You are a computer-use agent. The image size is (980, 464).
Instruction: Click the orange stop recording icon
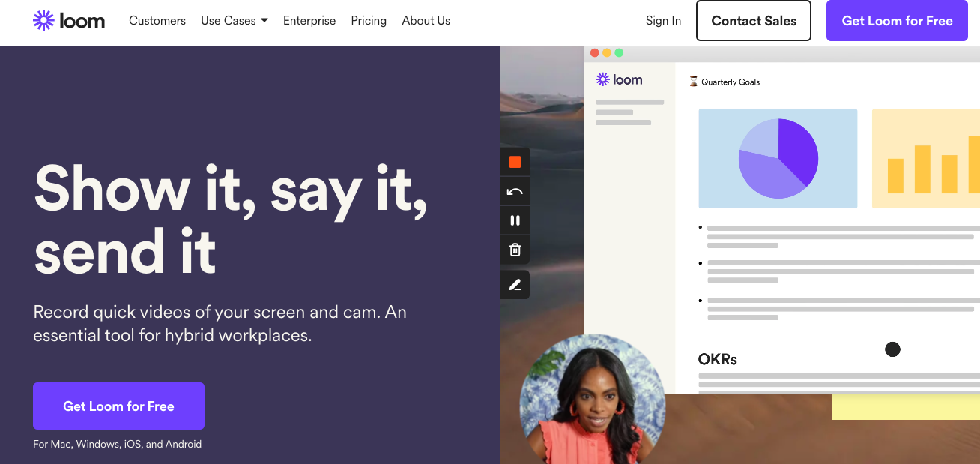[515, 162]
